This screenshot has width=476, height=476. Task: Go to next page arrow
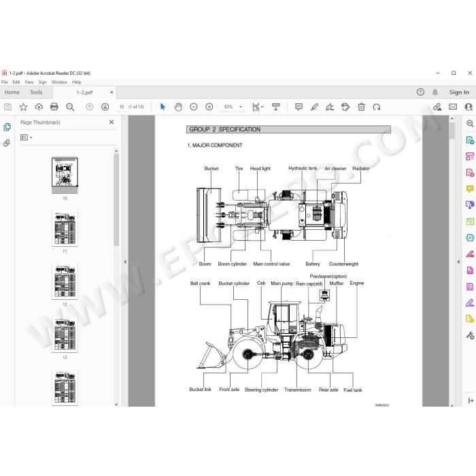click(105, 107)
